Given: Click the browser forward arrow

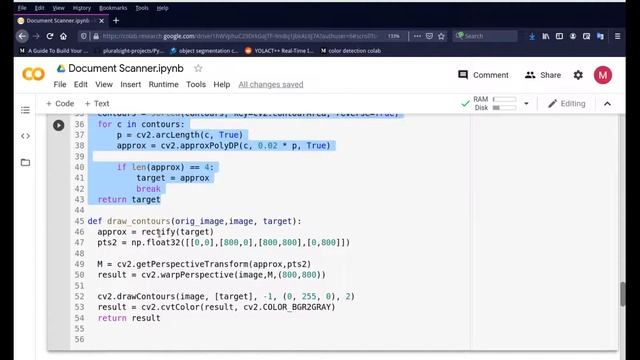Looking at the screenshot, I should coord(36,36).
